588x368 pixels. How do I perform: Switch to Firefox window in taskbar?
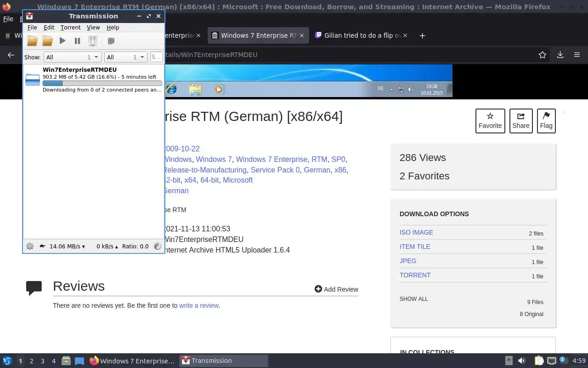pos(132,361)
